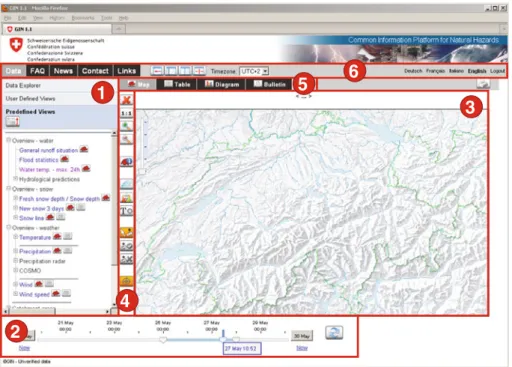This screenshot has height=367, width=512.
Task: Switch language to Deutsch
Action: [x=413, y=71]
